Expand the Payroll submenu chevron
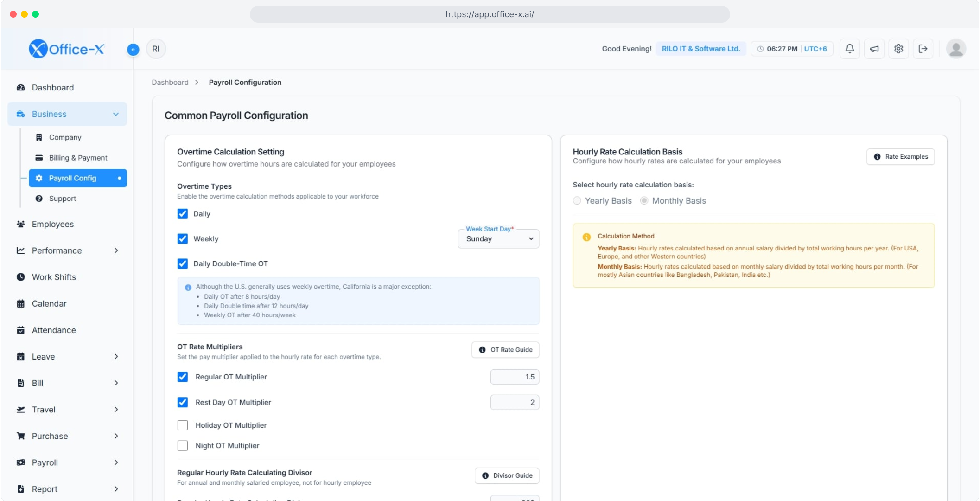Image resolution: width=980 pixels, height=501 pixels. click(116, 462)
